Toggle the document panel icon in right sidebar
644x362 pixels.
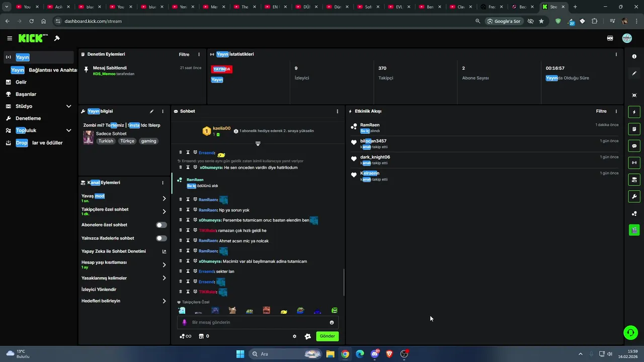[x=634, y=129]
